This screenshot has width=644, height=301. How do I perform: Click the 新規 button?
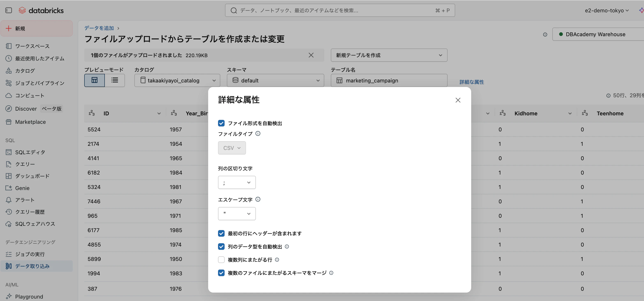[x=37, y=29]
